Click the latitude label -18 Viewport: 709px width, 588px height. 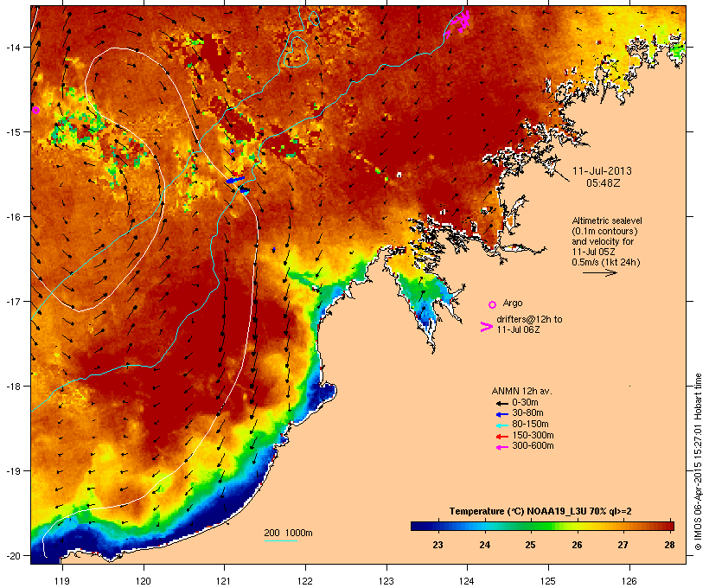pyautogui.click(x=12, y=387)
